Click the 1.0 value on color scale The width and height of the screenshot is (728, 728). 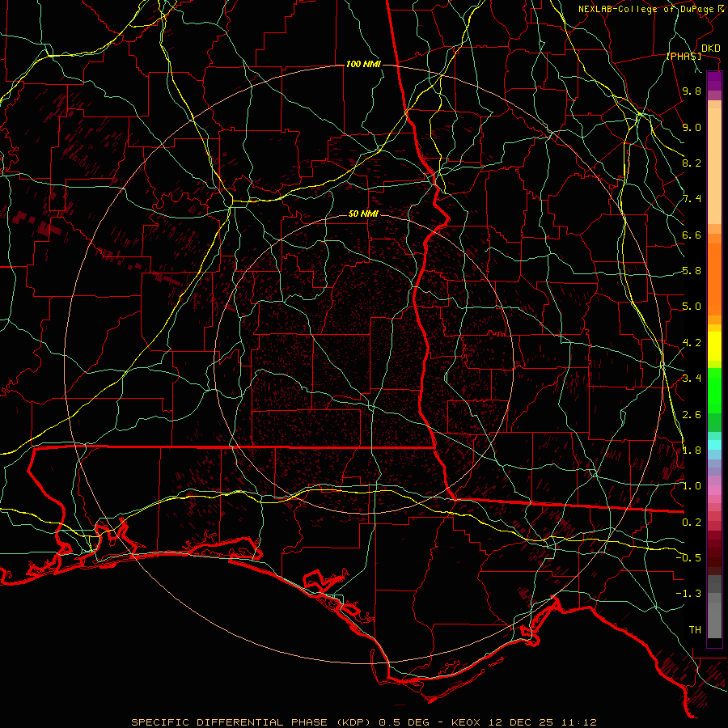692,486
